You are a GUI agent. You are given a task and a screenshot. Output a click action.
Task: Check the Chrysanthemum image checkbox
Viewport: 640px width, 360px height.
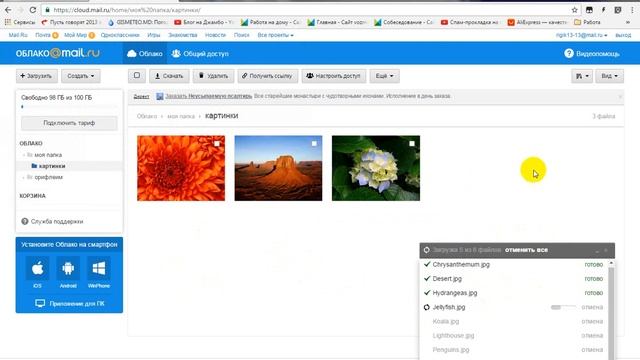217,144
